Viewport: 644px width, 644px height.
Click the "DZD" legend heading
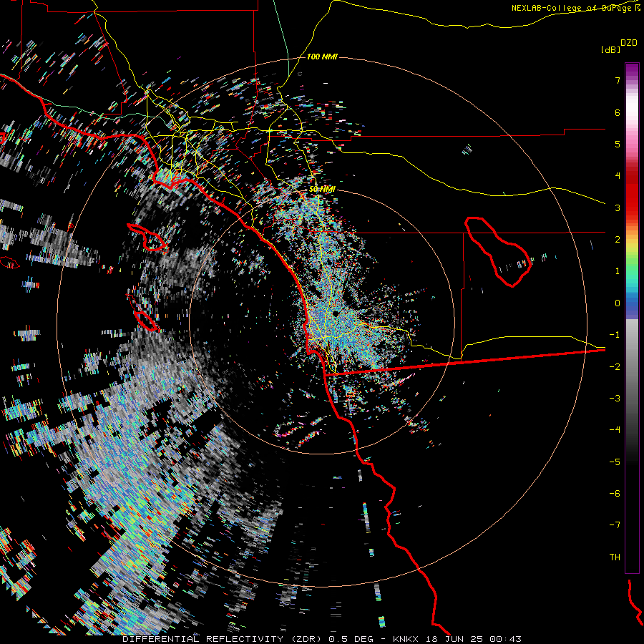coord(629,43)
